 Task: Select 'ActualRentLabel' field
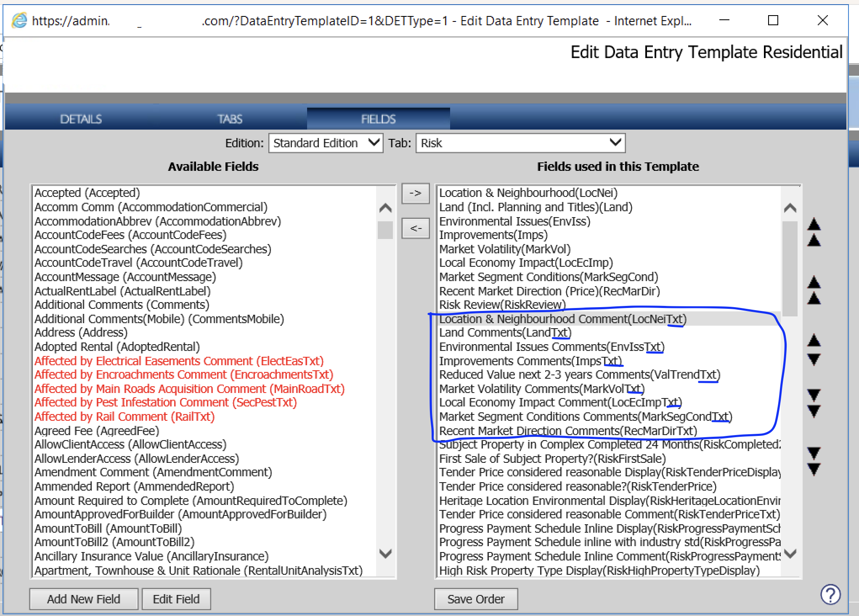122,291
